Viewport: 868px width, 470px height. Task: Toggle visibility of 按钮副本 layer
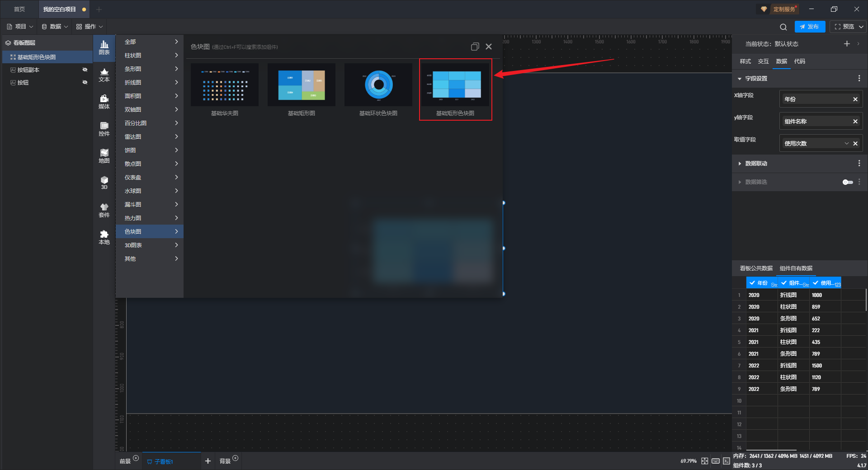click(x=85, y=70)
